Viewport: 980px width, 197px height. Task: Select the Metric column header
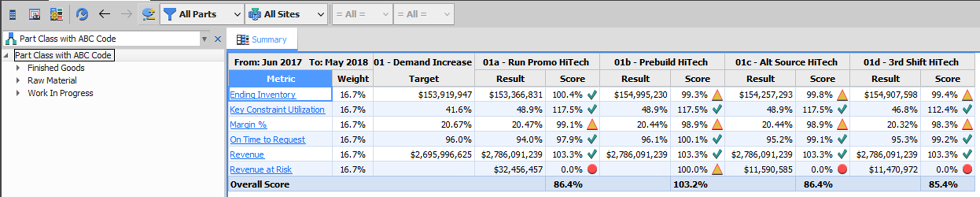[280, 79]
